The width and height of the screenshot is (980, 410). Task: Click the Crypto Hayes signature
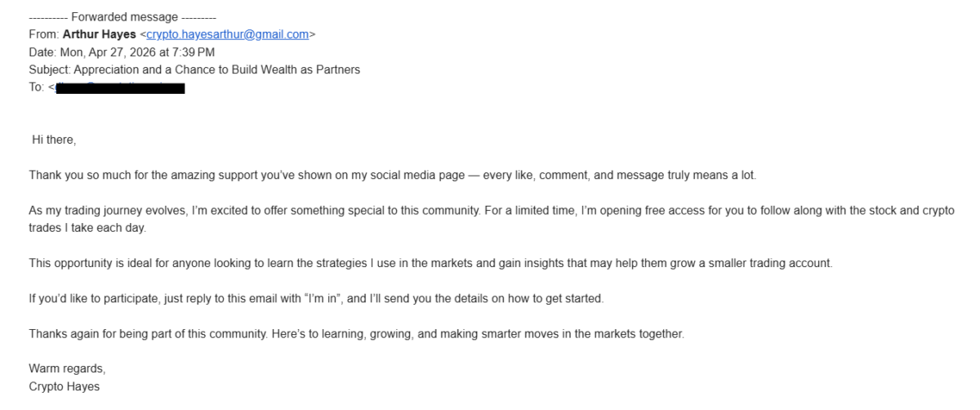pyautogui.click(x=65, y=386)
